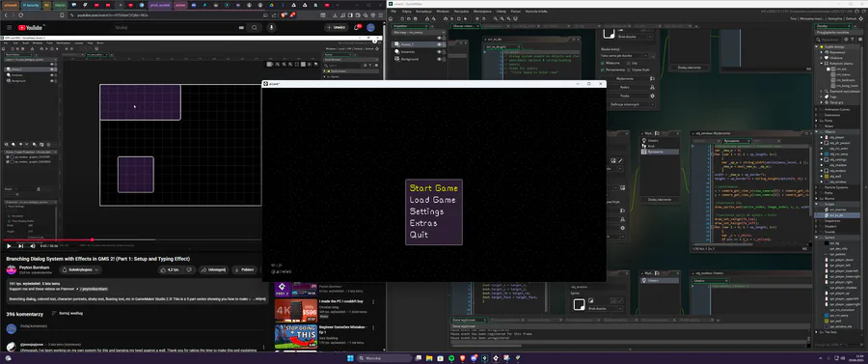Click the Assets_1 layer icon in GameMaker
Screen dimensions: 868x364
pos(397,44)
